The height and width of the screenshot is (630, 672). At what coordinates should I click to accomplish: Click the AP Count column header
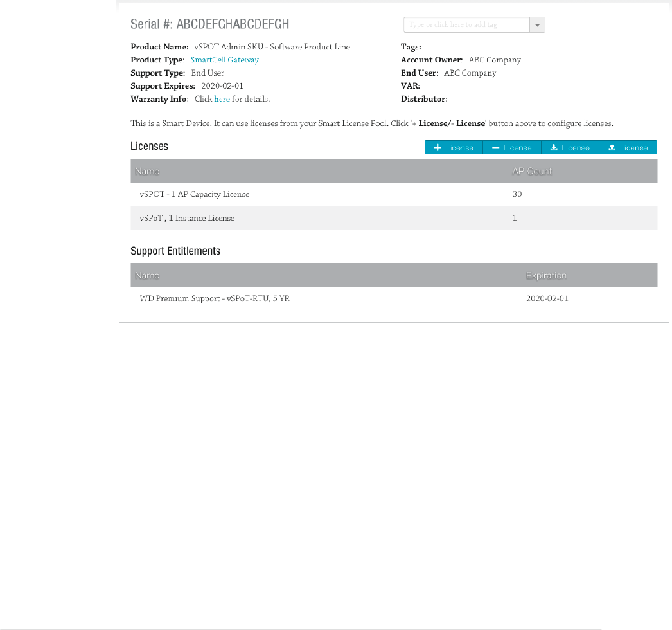click(532, 171)
